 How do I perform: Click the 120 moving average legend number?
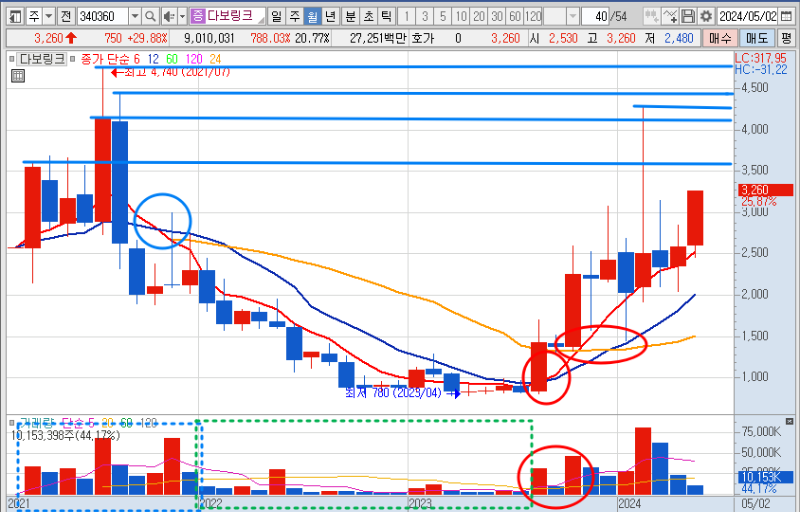click(x=193, y=59)
